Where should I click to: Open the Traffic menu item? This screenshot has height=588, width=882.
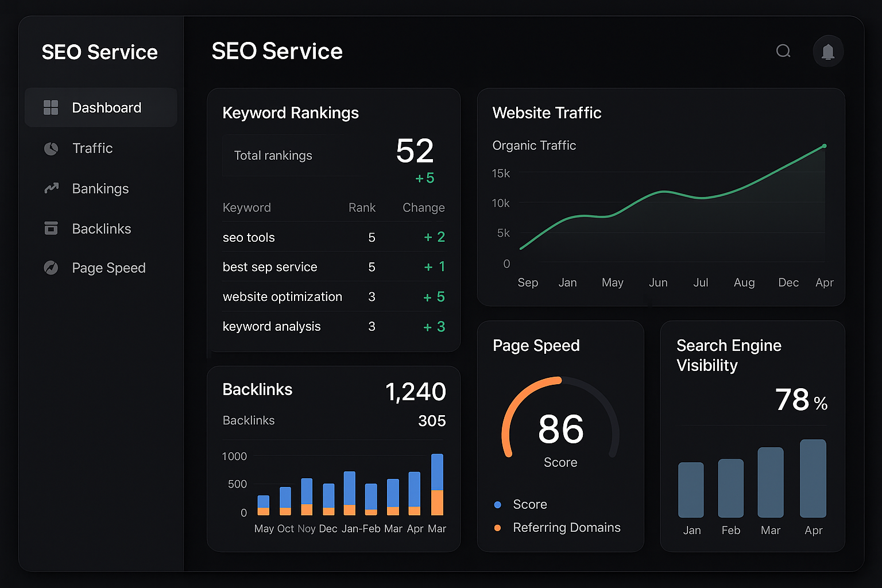coord(92,148)
